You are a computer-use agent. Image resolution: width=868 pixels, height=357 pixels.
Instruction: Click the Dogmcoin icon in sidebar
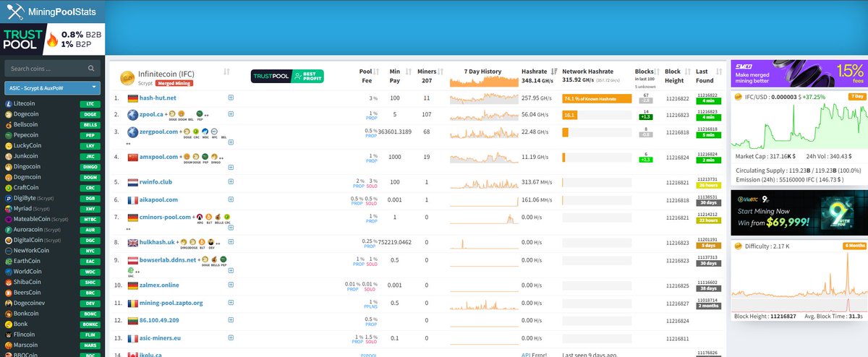[8, 177]
